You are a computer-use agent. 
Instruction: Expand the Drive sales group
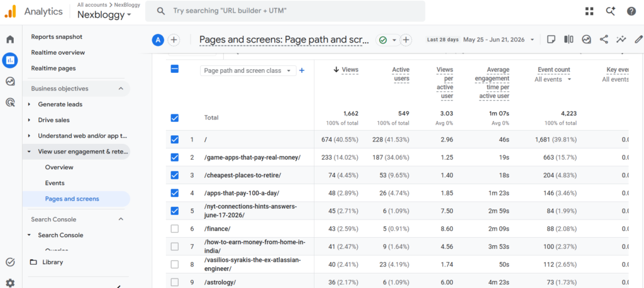(29, 120)
